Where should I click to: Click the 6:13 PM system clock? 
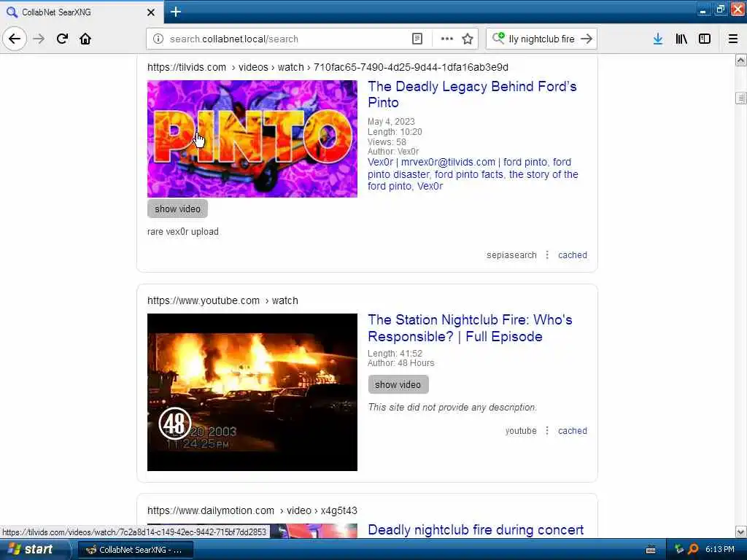[720, 549]
